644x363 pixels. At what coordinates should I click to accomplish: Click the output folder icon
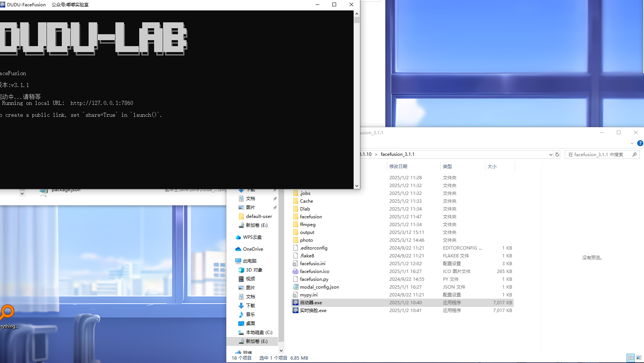296,232
